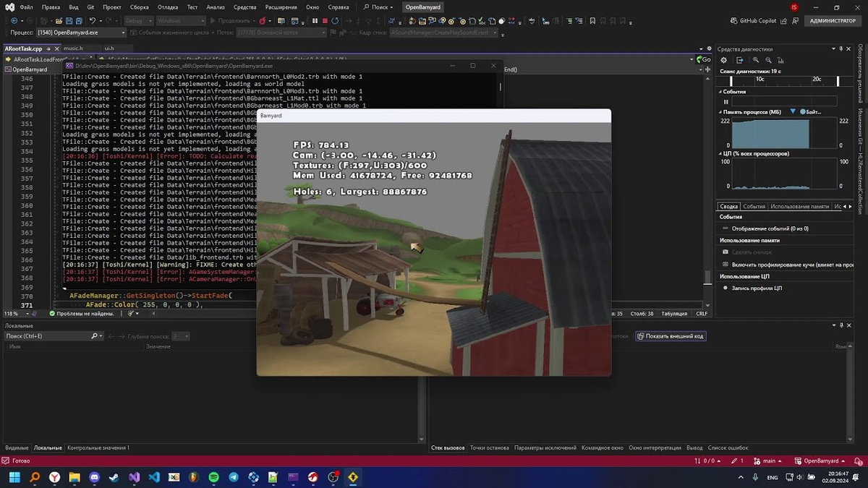Viewport: 868px width, 488px height.
Task: Click diagnostics zoom in icon
Action: coord(756,60)
